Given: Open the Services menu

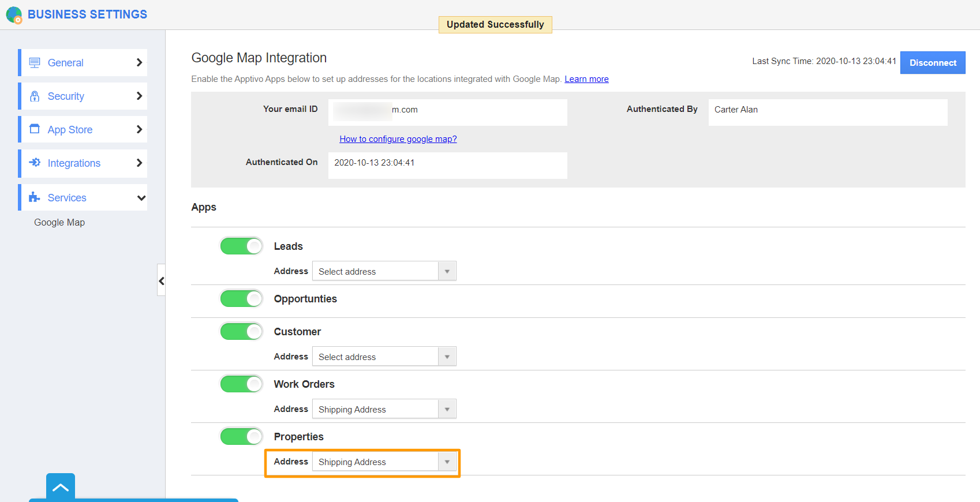Looking at the screenshot, I should [x=83, y=197].
